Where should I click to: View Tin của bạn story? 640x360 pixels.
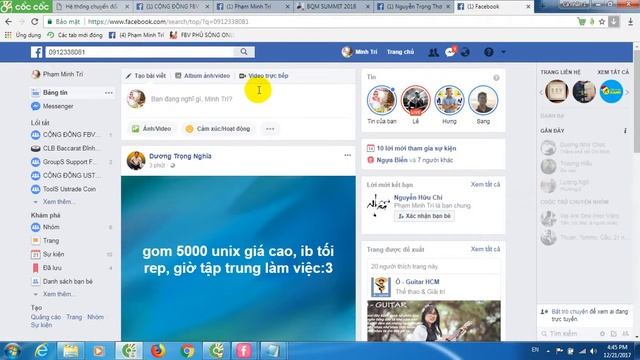[x=382, y=100]
